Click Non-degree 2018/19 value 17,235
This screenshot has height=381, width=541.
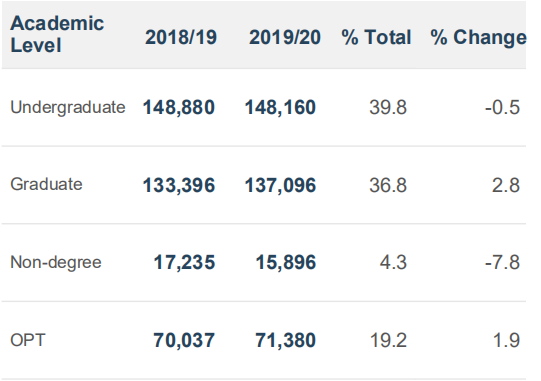point(184,262)
